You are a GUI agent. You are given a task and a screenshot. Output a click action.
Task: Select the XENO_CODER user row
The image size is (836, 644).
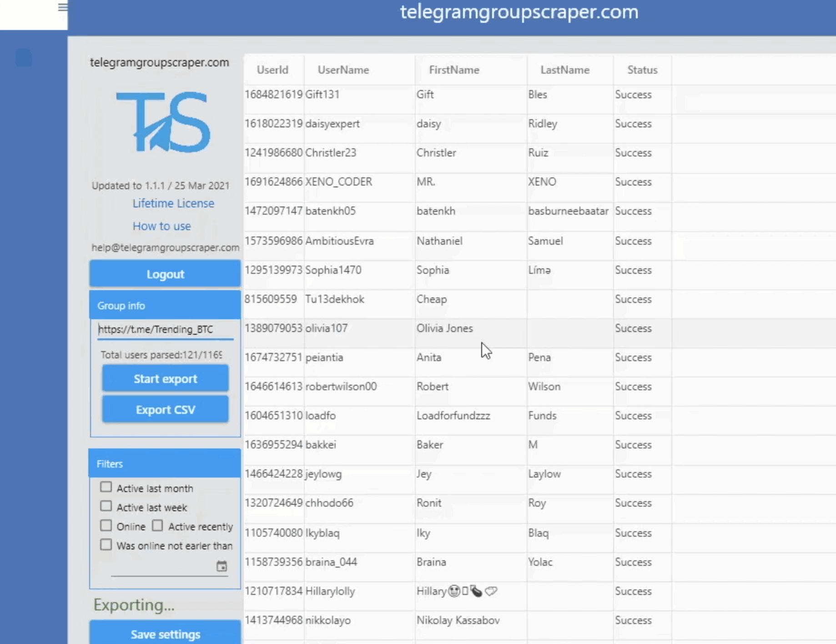(x=338, y=182)
